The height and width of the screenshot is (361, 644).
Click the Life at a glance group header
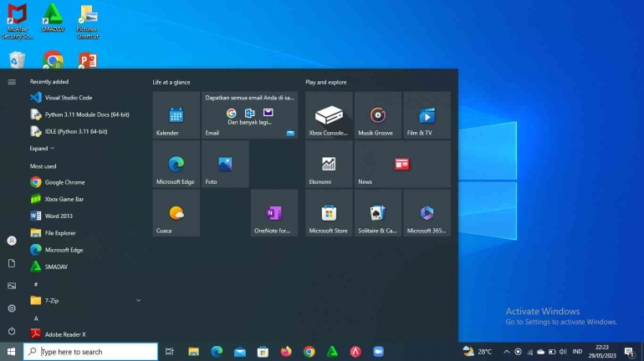171,82
